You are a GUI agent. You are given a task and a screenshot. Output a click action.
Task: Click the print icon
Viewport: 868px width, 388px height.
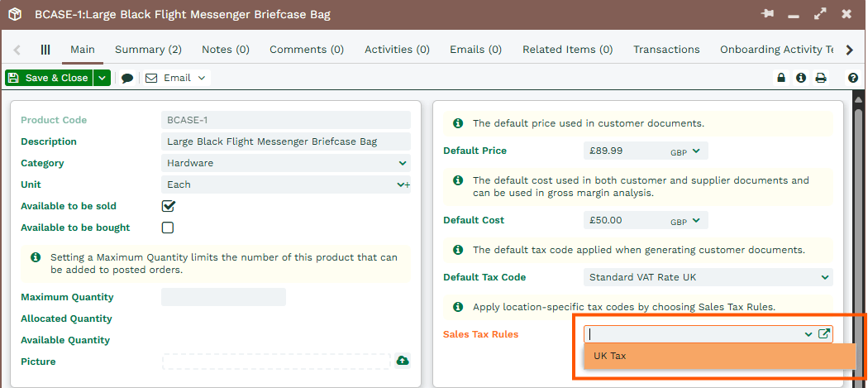tap(821, 78)
